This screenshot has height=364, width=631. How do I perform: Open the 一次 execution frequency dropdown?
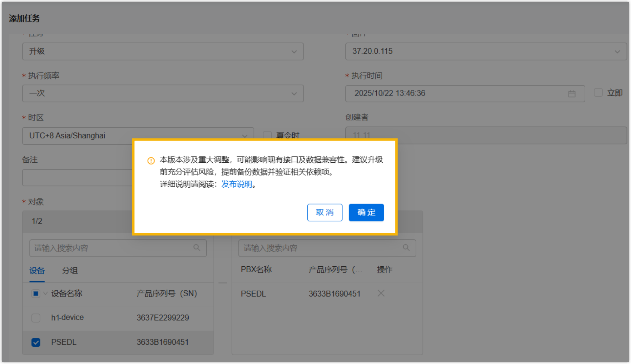[x=163, y=93]
